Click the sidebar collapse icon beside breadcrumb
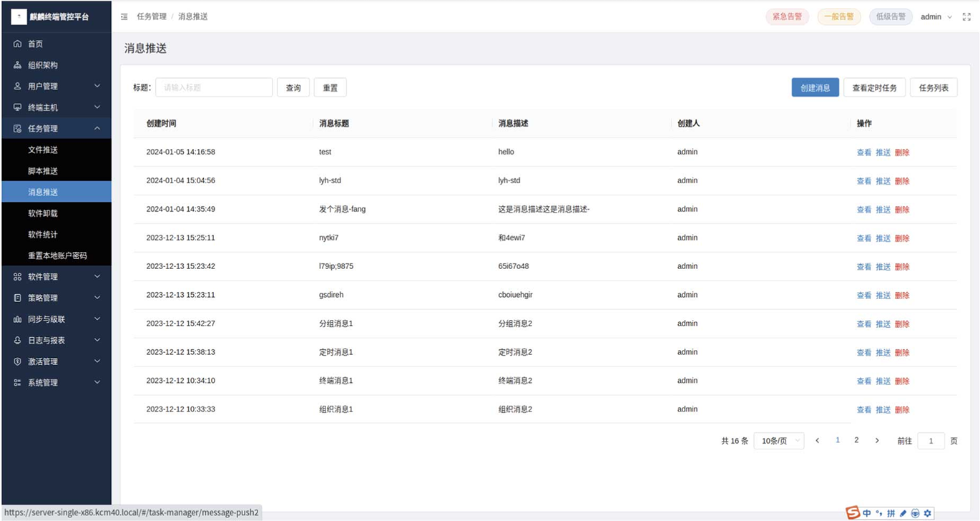The height and width of the screenshot is (521, 980). pos(124,16)
